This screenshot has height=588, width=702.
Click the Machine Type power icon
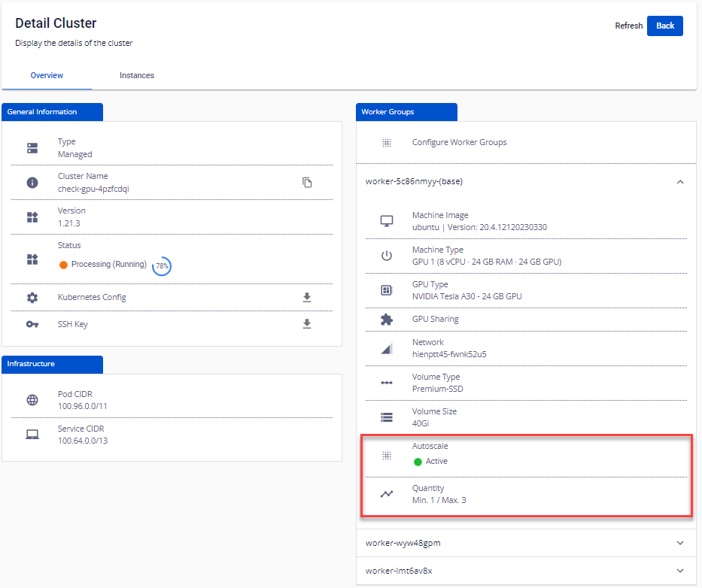pyautogui.click(x=387, y=256)
